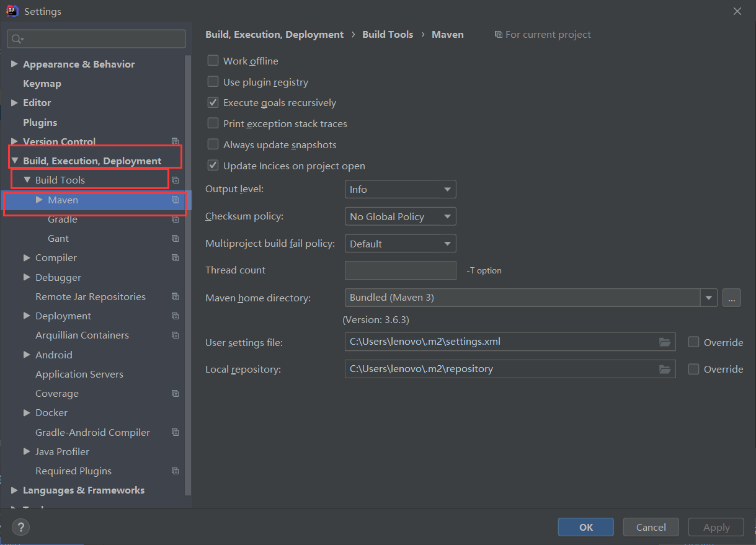Expand the Maven subtree arrow
This screenshot has width=756, height=545.
[x=39, y=200]
